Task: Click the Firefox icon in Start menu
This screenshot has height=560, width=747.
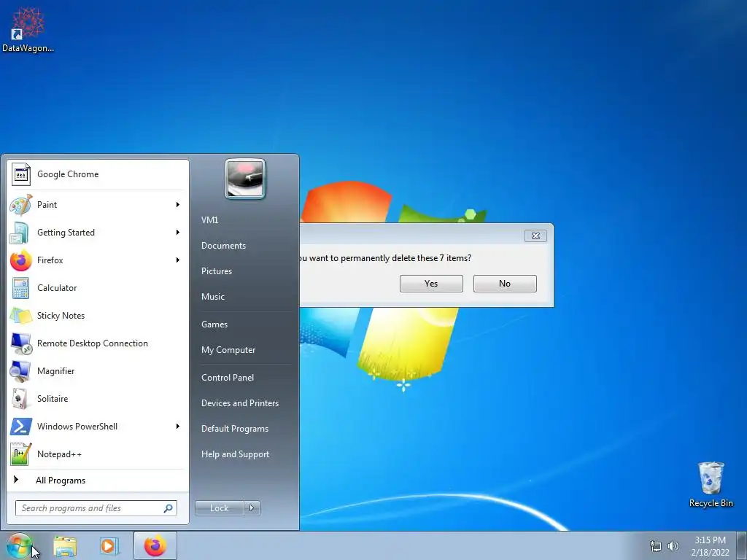Action: [20, 260]
